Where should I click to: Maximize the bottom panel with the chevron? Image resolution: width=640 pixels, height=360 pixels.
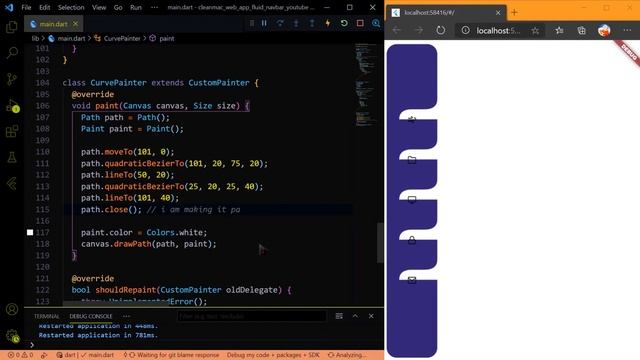click(x=355, y=316)
